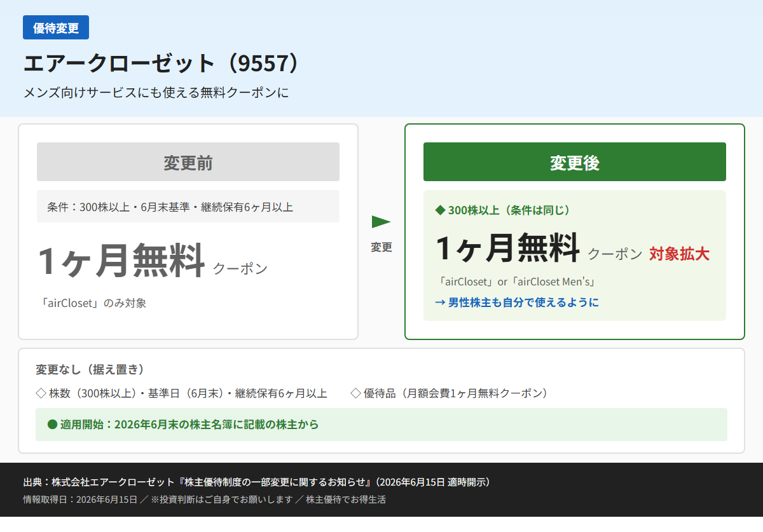The height and width of the screenshot is (532, 763).
Task: Click the blue 男性株主も自分で使えるように line
Action: coord(517,302)
